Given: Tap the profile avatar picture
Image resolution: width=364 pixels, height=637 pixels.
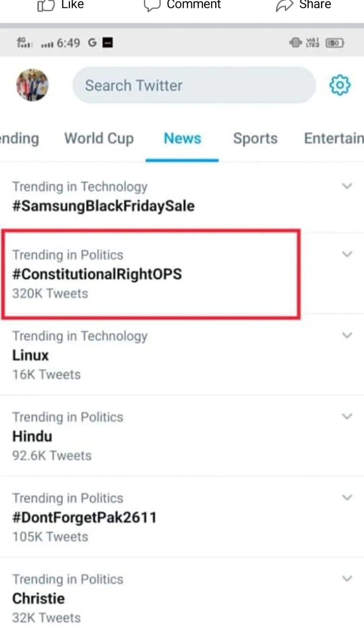Looking at the screenshot, I should pyautogui.click(x=32, y=85).
